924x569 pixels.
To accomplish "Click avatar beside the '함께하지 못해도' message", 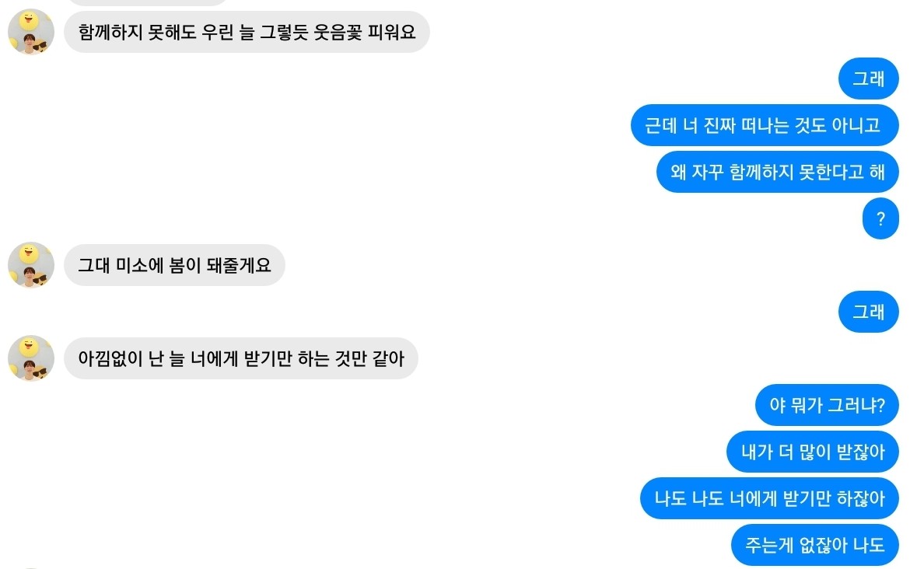I will click(x=31, y=33).
